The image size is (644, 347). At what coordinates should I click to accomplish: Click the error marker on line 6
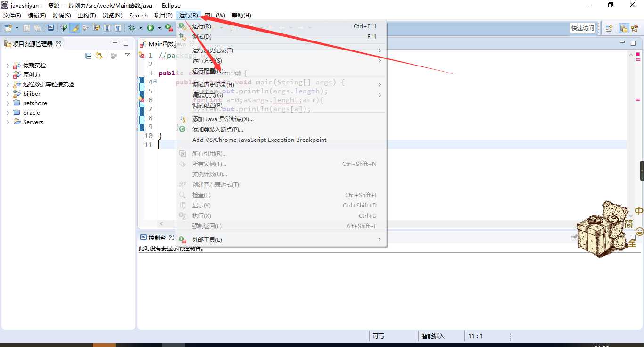[x=141, y=100]
